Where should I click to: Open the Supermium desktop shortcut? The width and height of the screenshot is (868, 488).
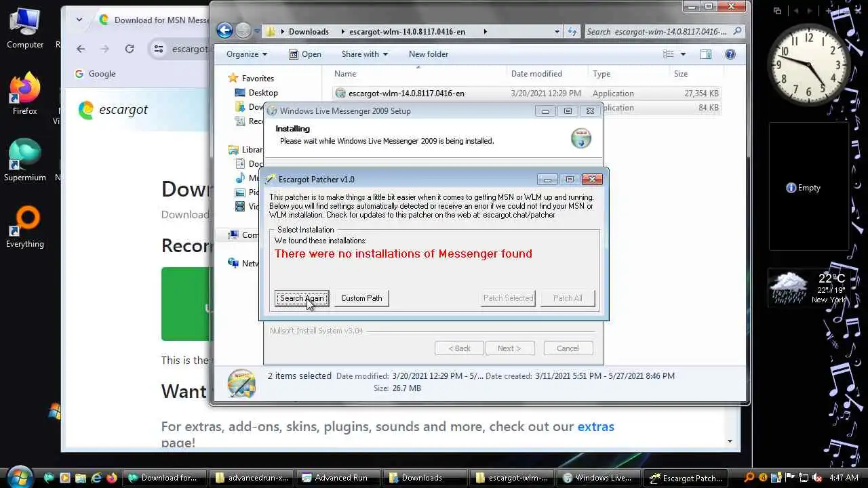(25, 160)
